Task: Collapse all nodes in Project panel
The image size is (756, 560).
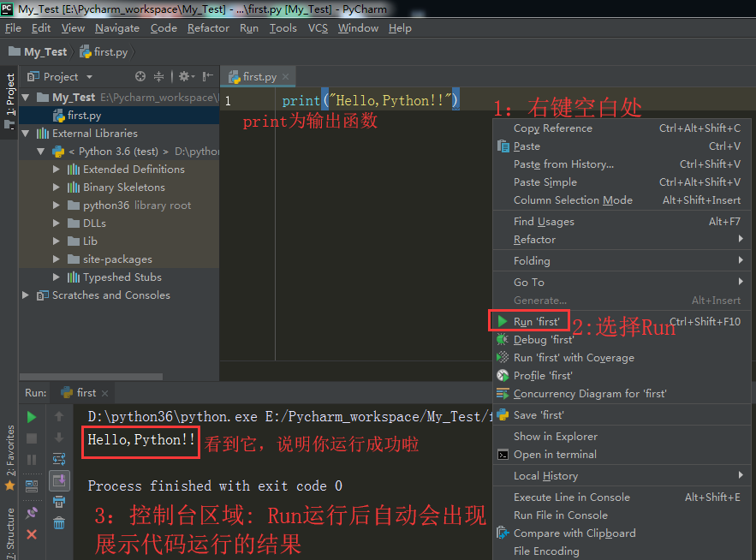Action: point(158,76)
